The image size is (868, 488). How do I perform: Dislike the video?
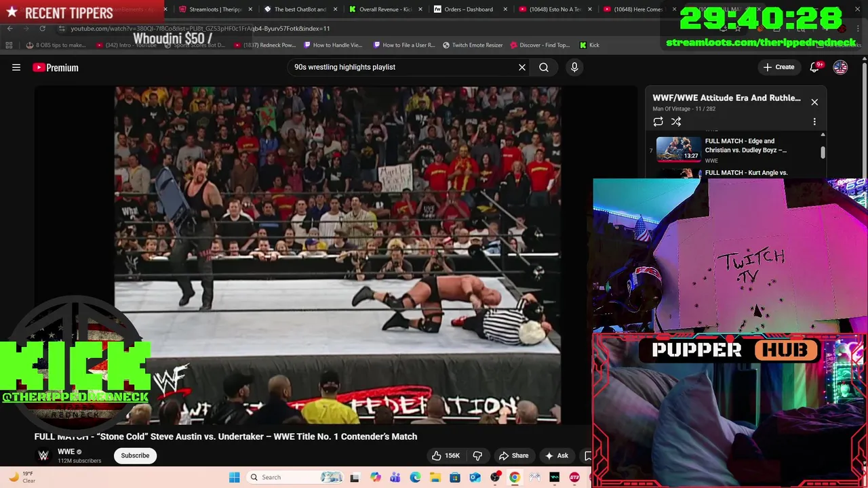(477, 455)
